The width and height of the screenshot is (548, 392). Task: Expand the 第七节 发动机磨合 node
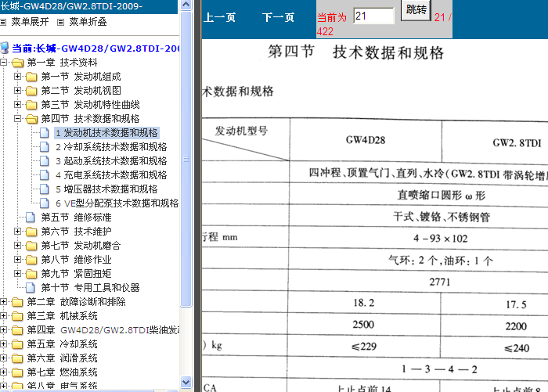click(x=17, y=245)
